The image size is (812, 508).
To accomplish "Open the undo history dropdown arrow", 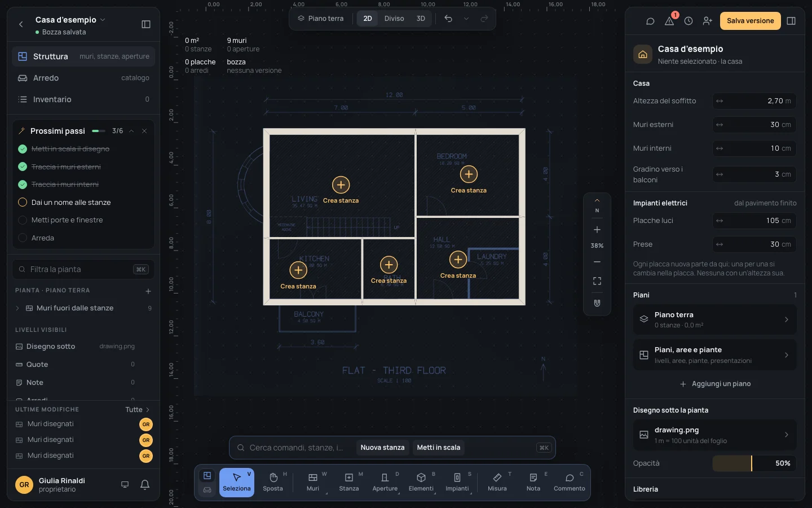I will pos(466,19).
